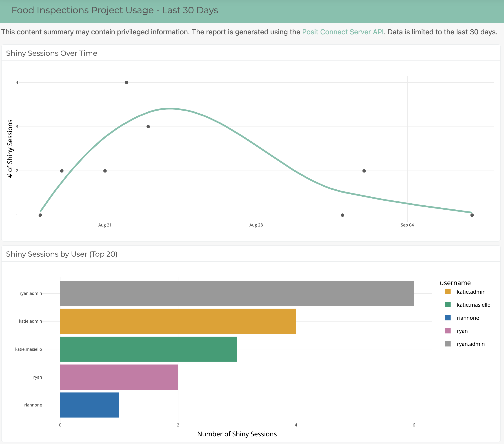Viewport: 504px width, 444px height.
Task: Click the blue riannone bar
Action: coord(89,405)
